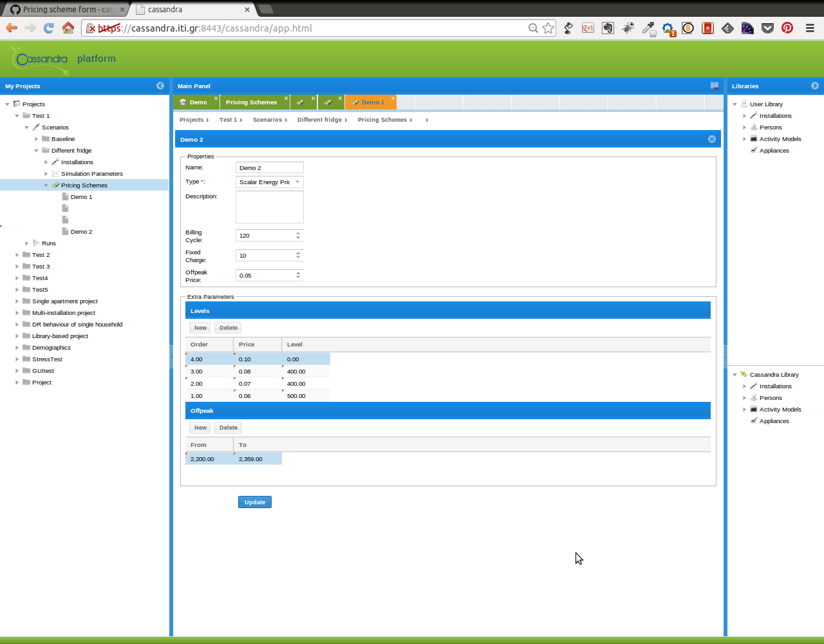Close the orange Demo 2 tab
Screen dimensions: 824x644
click(393, 99)
